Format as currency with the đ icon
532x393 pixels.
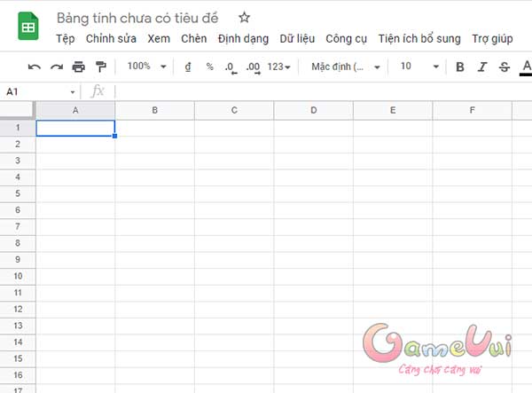pos(188,67)
